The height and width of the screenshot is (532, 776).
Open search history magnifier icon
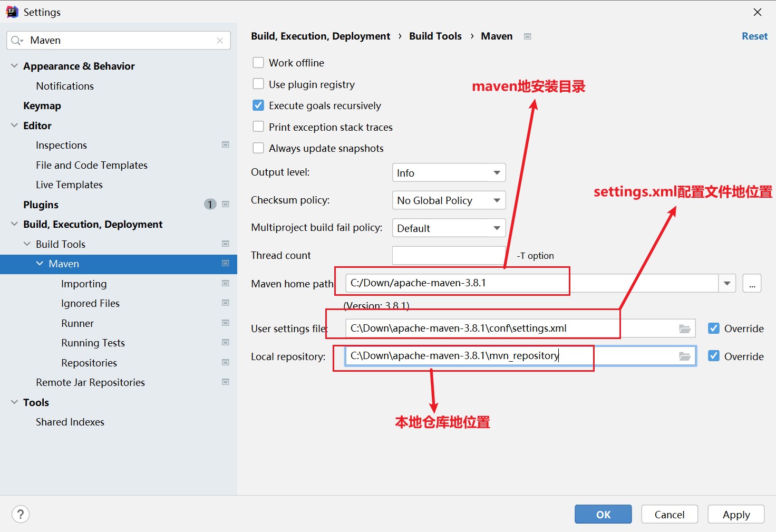[x=17, y=41]
